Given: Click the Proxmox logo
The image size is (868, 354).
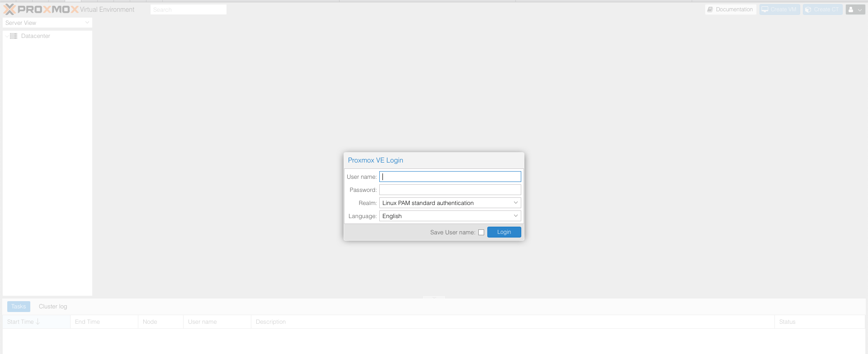Looking at the screenshot, I should (41, 9).
